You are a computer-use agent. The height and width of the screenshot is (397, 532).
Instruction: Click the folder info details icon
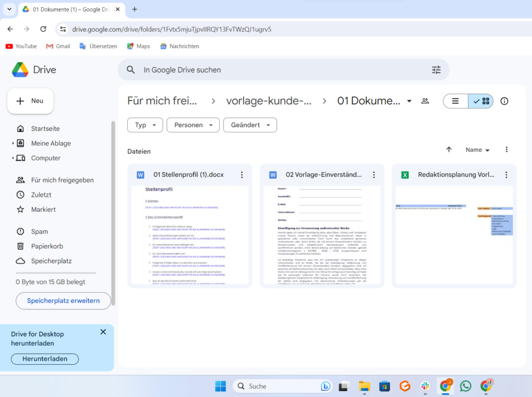[504, 101]
